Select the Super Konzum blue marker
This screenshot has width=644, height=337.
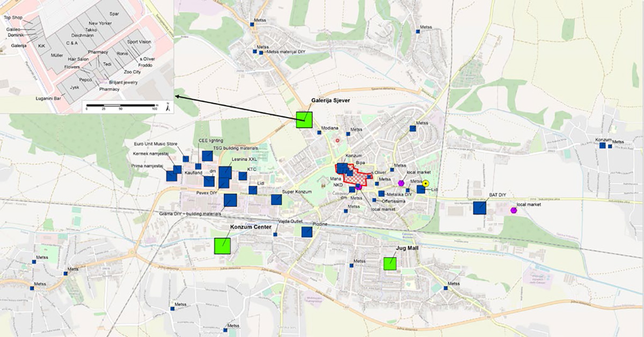point(276,200)
